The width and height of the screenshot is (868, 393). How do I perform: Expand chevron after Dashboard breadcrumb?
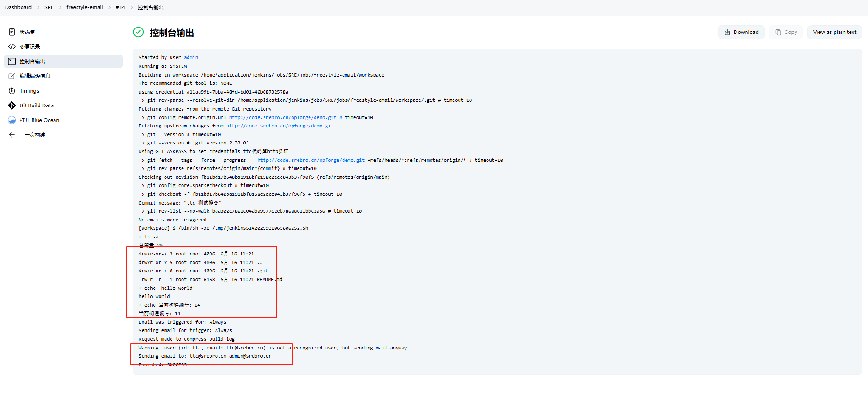39,7
